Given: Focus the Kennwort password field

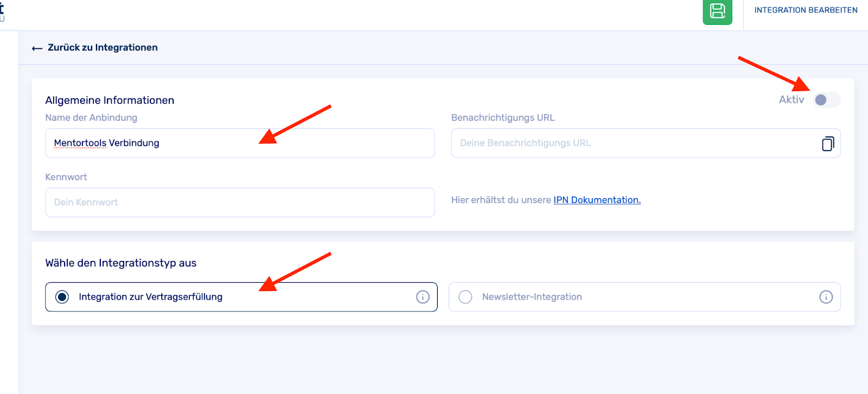Looking at the screenshot, I should click(240, 202).
